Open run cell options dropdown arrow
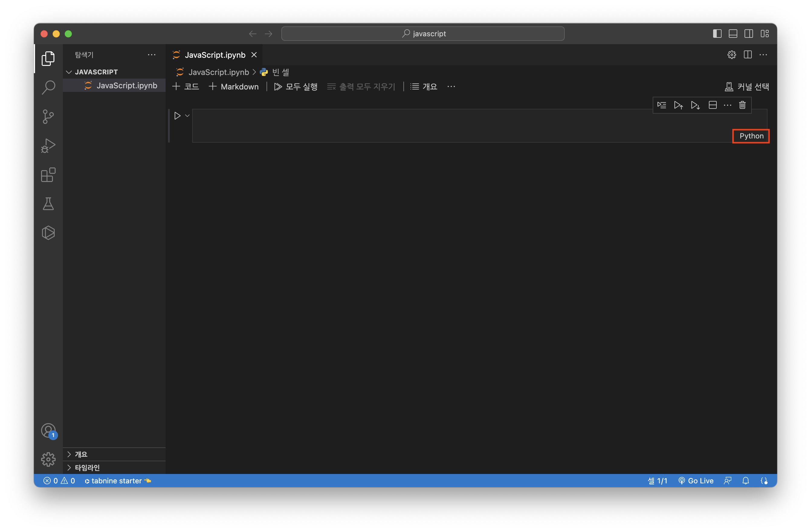The width and height of the screenshot is (811, 532). tap(187, 116)
